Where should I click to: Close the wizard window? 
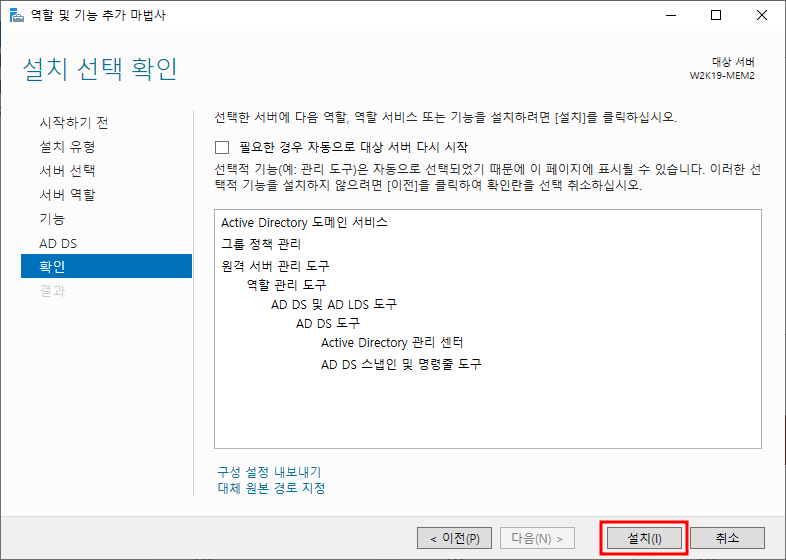pos(762,16)
